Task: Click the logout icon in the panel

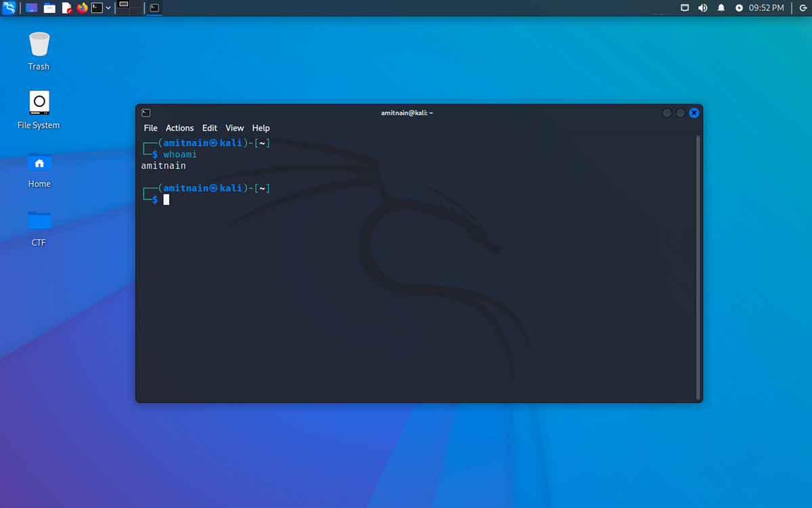Action: (803, 7)
